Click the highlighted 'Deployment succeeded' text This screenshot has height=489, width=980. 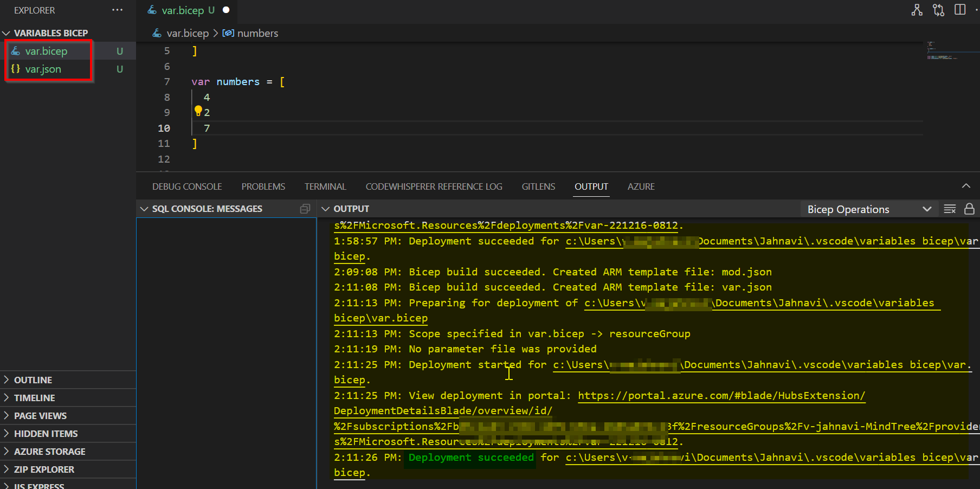(471, 458)
